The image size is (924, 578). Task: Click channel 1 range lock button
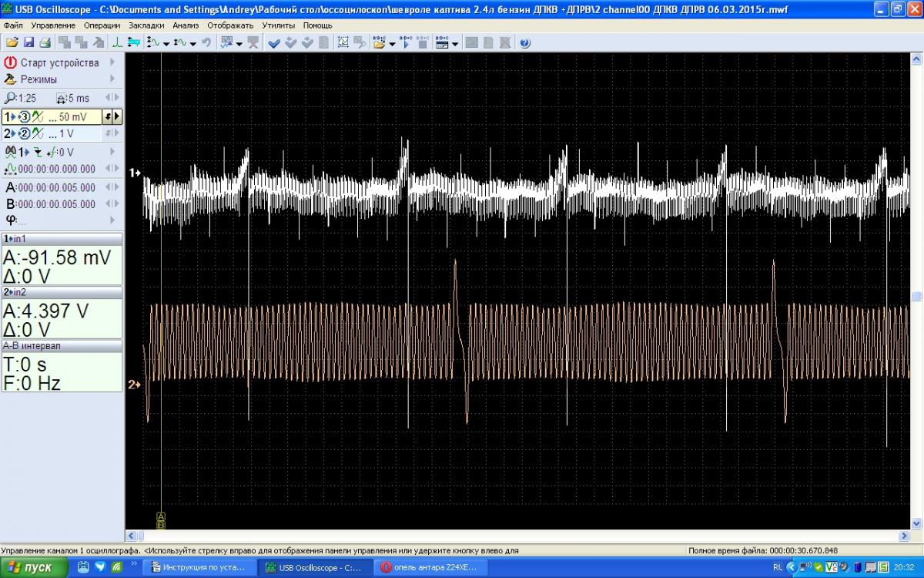coord(107,117)
